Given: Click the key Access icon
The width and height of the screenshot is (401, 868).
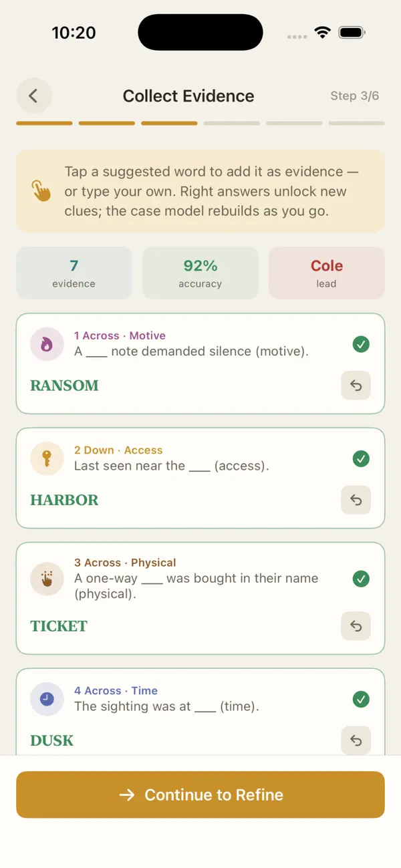Looking at the screenshot, I should (x=47, y=458).
